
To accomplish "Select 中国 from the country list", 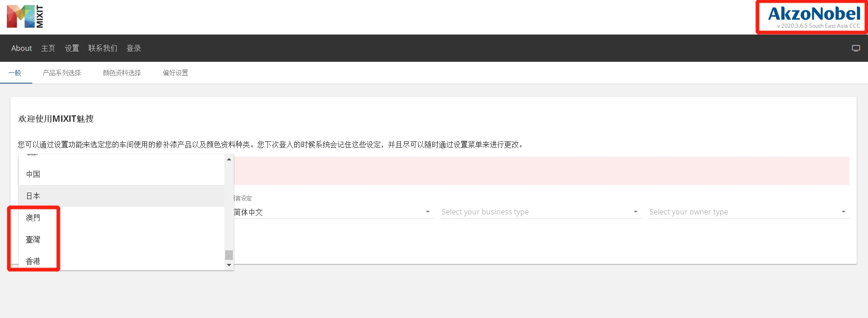I will coord(33,174).
